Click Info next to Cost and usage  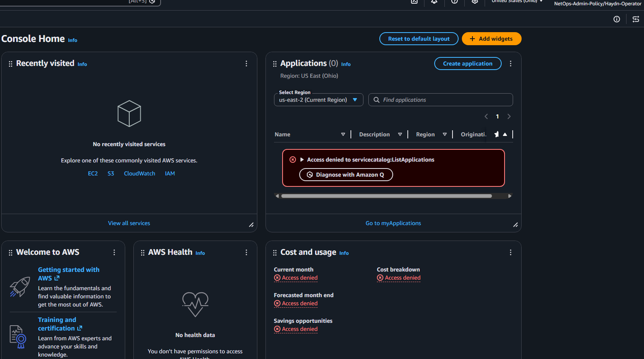[344, 253]
